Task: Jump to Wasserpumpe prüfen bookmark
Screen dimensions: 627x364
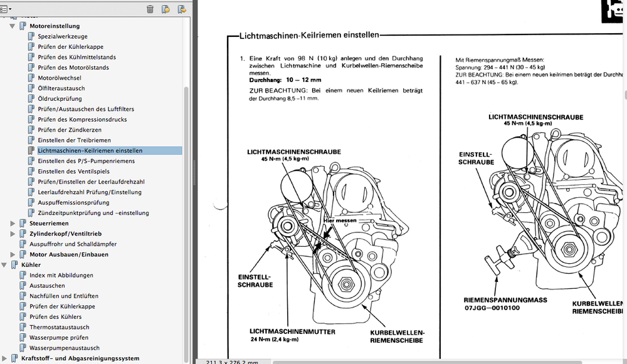Action: point(59,338)
